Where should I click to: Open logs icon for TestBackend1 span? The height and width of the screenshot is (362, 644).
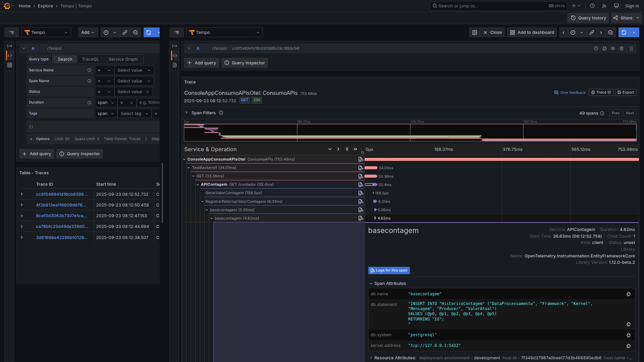tap(361, 168)
